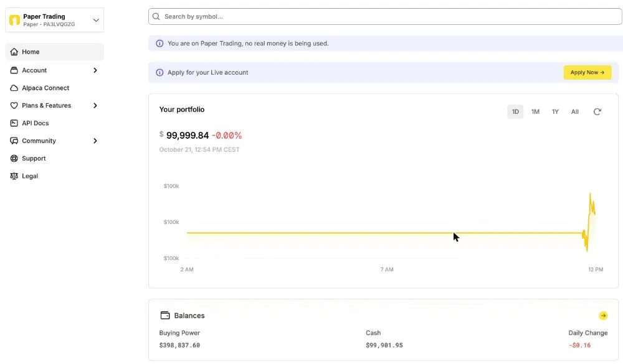The width and height of the screenshot is (623, 364).
Task: Click the Support lifebuoy icon
Action: 14,159
